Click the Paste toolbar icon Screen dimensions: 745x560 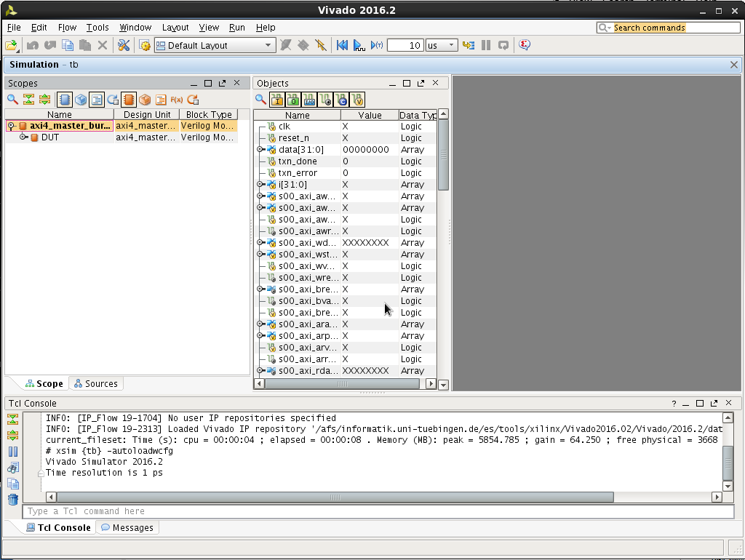[x=85, y=46]
